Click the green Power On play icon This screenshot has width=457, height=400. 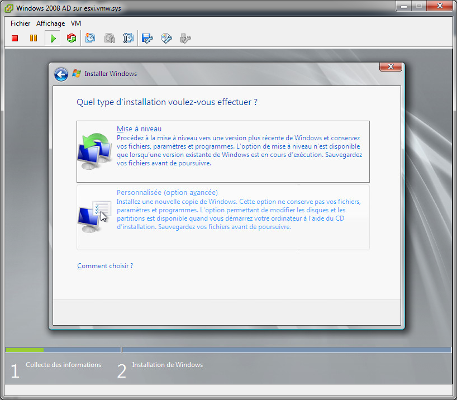[x=53, y=38]
